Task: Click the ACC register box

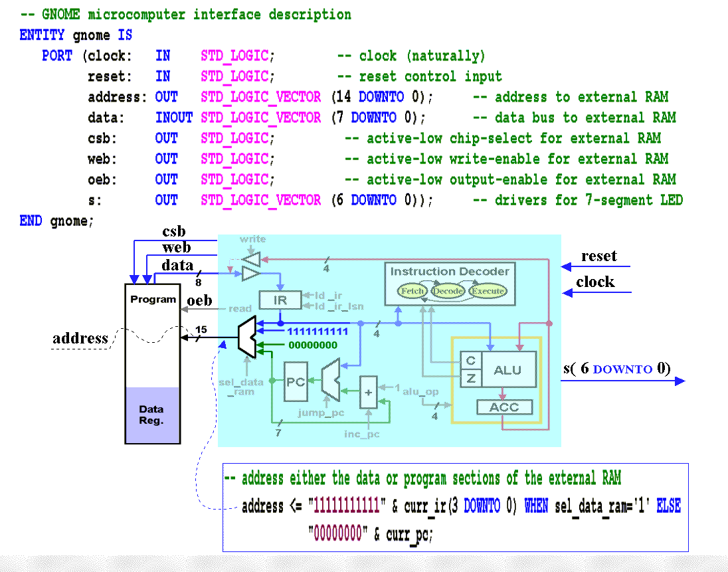Action: (504, 407)
